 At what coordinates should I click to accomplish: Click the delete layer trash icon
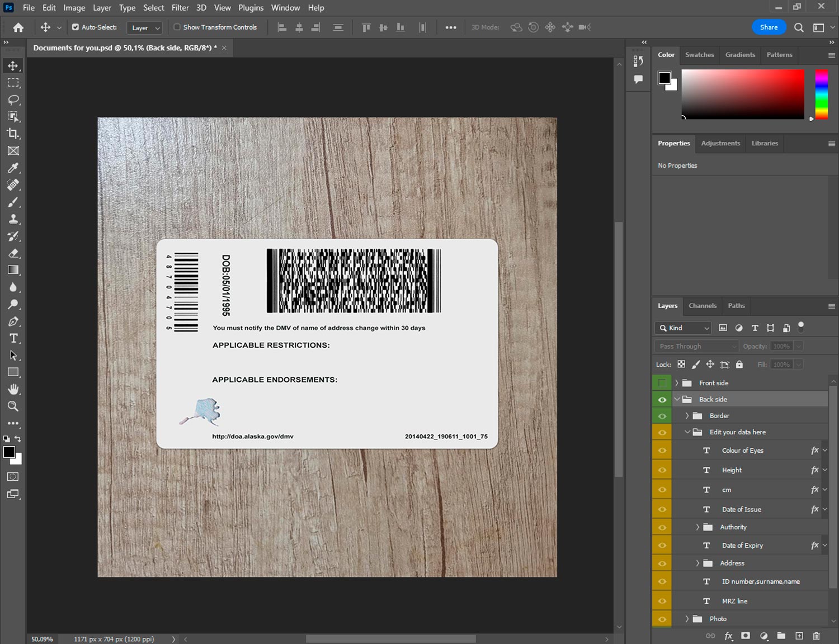pyautogui.click(x=816, y=636)
